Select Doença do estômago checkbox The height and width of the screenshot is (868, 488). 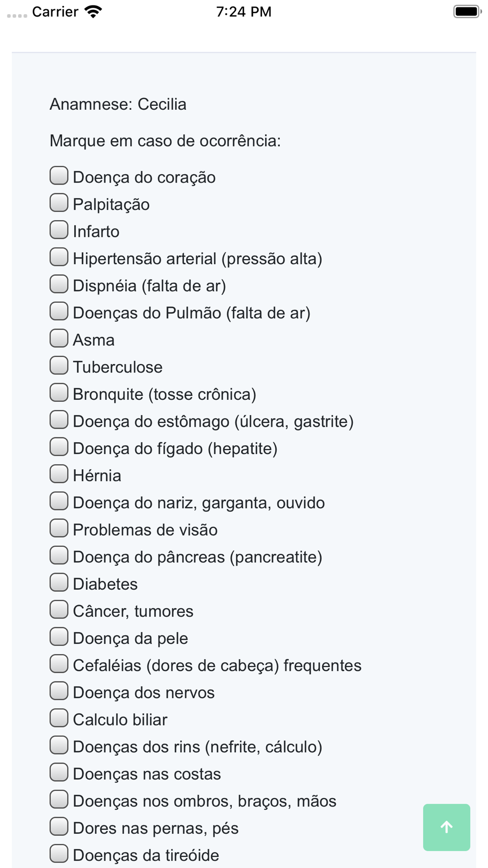point(59,420)
